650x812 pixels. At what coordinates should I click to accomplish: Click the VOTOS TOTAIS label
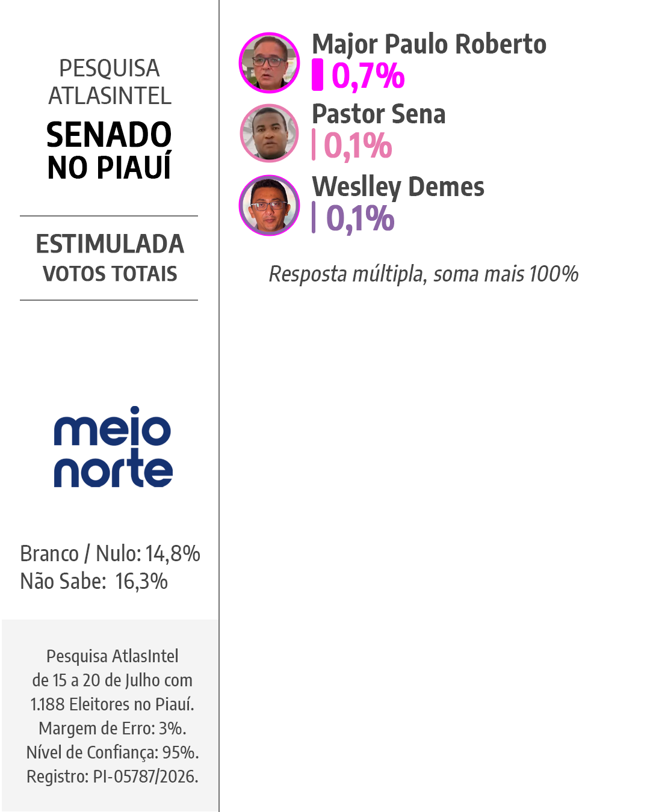point(110,274)
